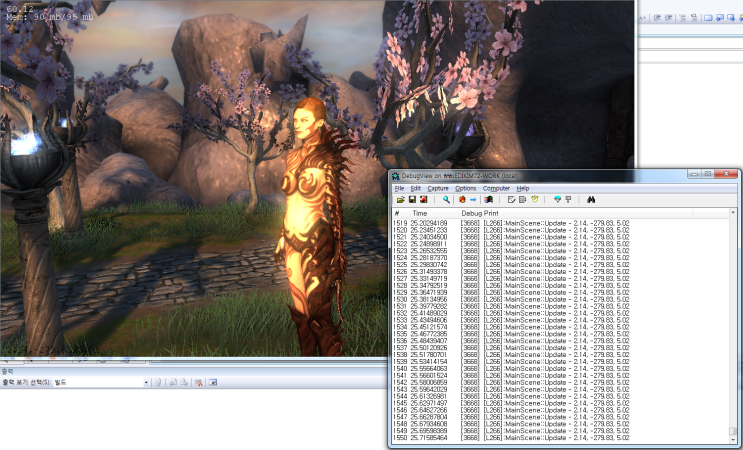Screen dimensions: 743x450
Task: Click the Go to next message icon
Action: pos(184,382)
